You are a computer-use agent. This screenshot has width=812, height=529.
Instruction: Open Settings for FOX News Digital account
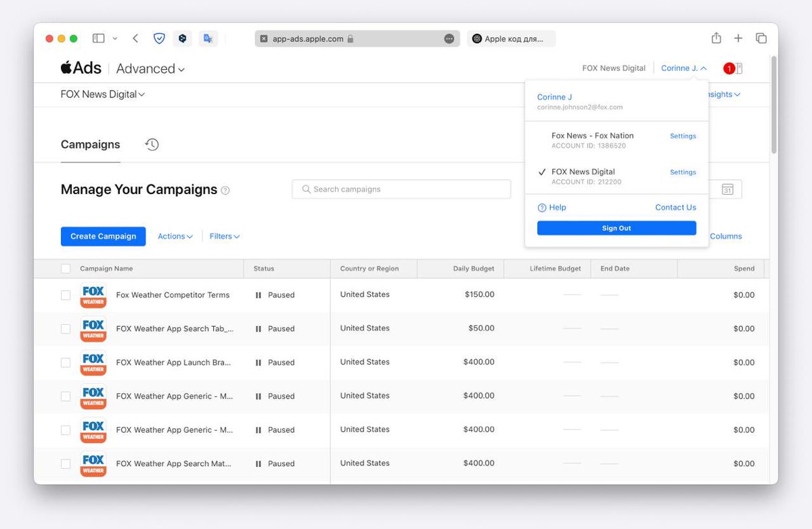(x=683, y=172)
